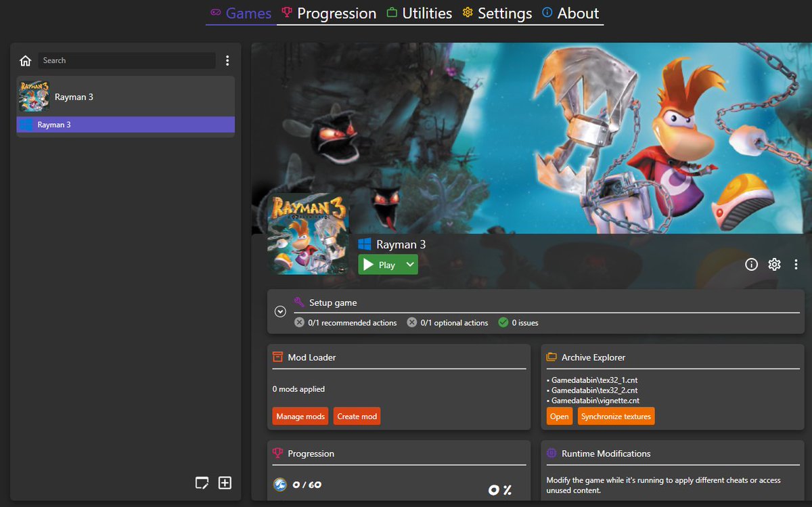Viewport: 812px width, 507px height.
Task: Open the About tab
Action: [570, 13]
